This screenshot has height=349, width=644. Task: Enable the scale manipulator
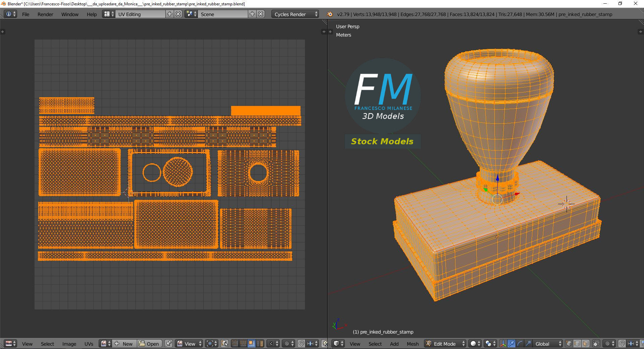point(528,344)
